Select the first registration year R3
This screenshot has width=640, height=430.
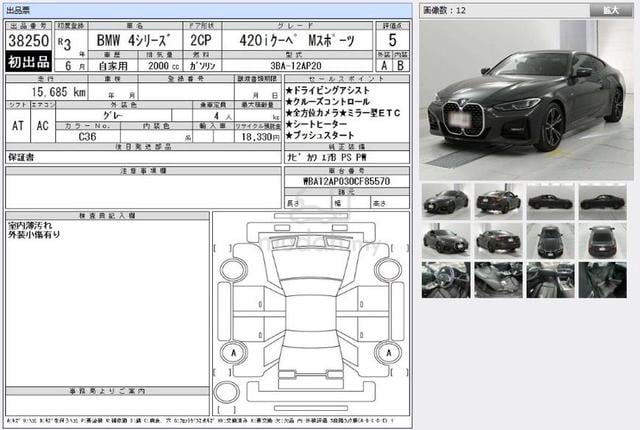click(x=64, y=43)
